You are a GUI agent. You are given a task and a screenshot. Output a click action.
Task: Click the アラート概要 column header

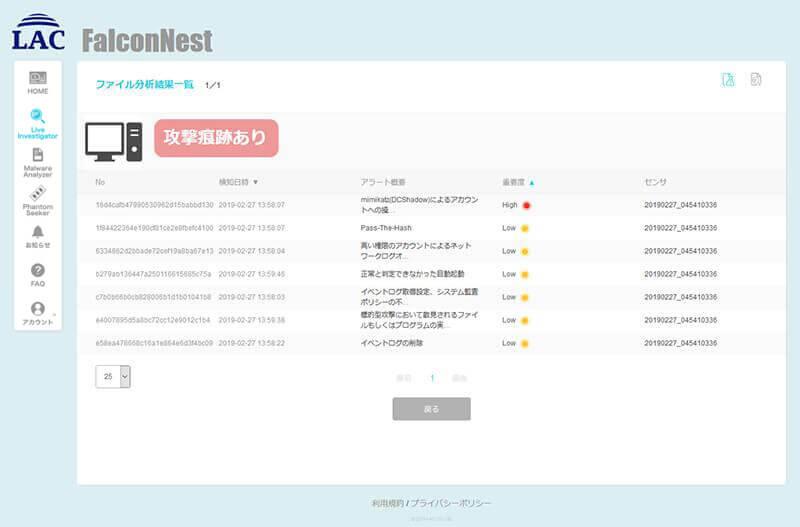[383, 182]
